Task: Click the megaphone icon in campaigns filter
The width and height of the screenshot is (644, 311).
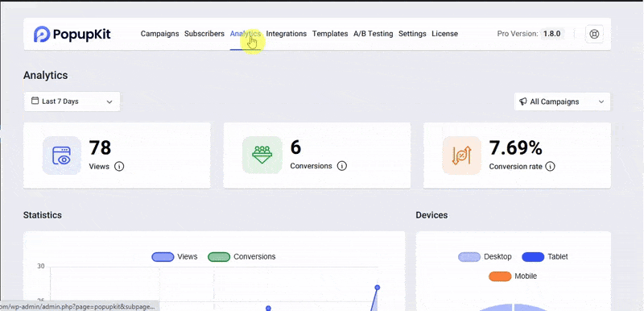Action: 522,102
